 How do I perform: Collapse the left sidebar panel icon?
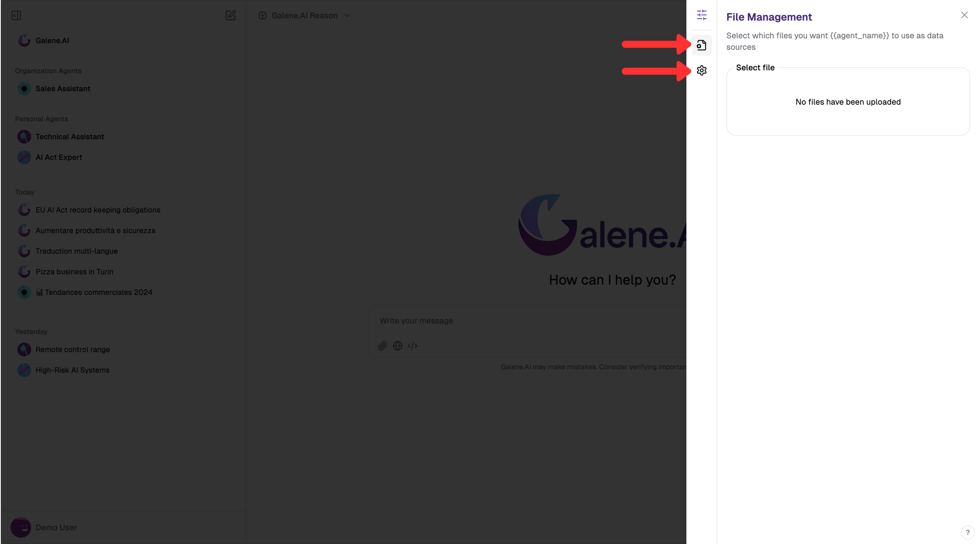[16, 15]
